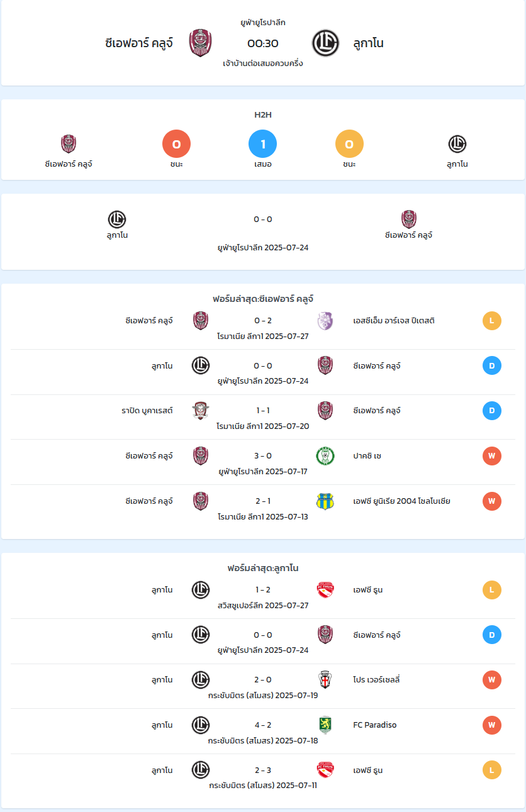Screen dimensions: 526x812
Task: Open the 0 - 0 H2H match from 2025-07-24
Action: pos(263,220)
